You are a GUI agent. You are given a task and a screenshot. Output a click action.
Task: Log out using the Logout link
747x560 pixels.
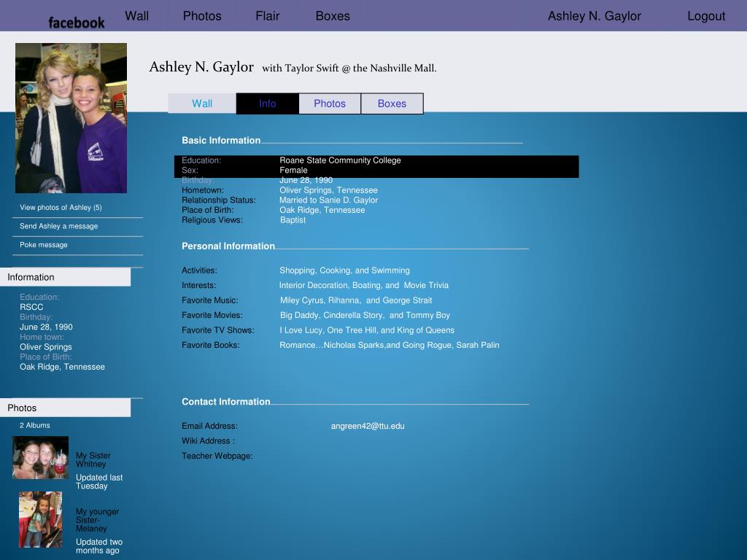click(x=706, y=16)
